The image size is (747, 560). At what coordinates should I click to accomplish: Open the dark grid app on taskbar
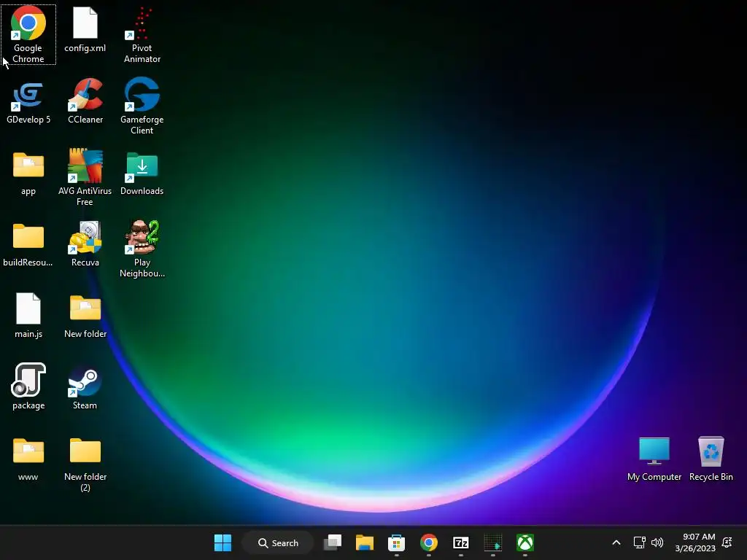(x=493, y=542)
